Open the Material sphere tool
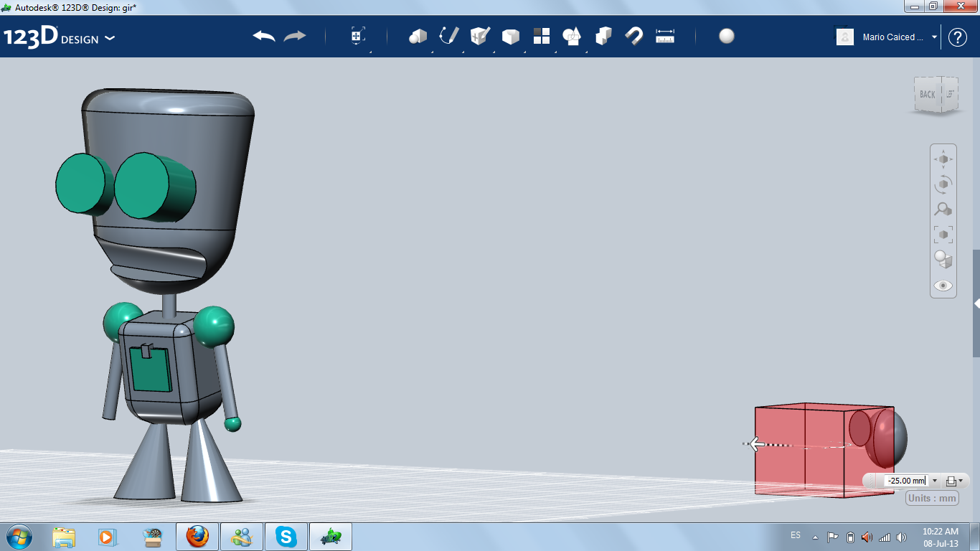This screenshot has height=551, width=980. 727,36
